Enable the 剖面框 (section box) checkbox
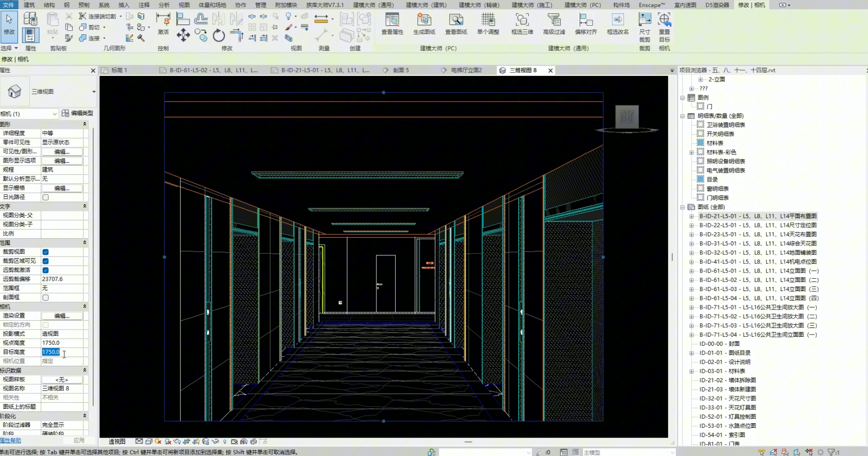This screenshot has height=456, width=868. pyautogui.click(x=46, y=298)
